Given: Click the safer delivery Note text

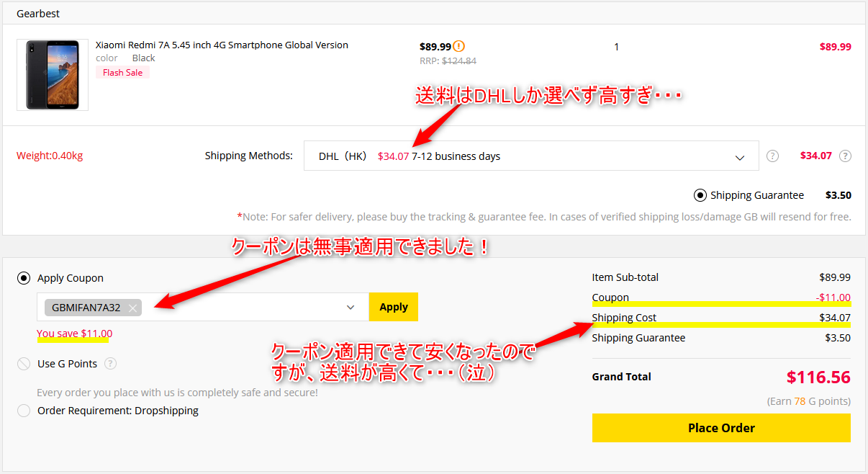Looking at the screenshot, I should (x=544, y=216).
